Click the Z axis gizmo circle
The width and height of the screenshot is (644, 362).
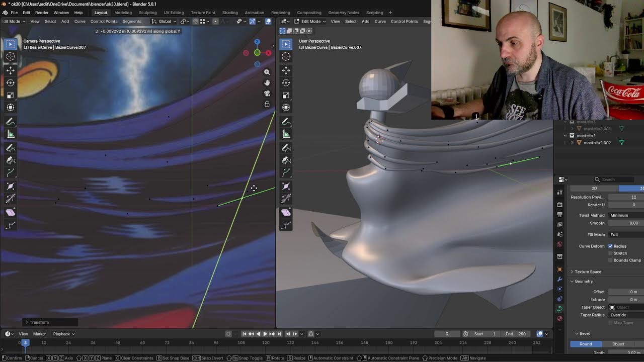pyautogui.click(x=257, y=42)
